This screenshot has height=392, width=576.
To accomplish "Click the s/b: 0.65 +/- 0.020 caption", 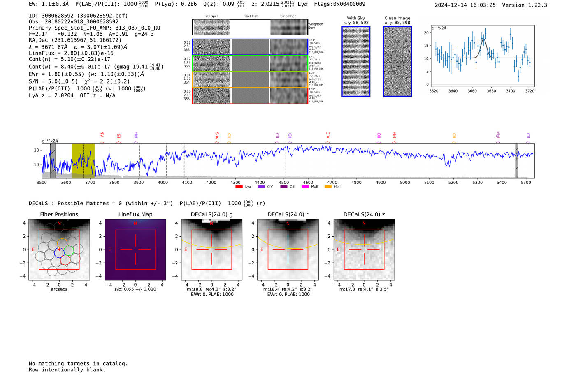I will 135,289.
